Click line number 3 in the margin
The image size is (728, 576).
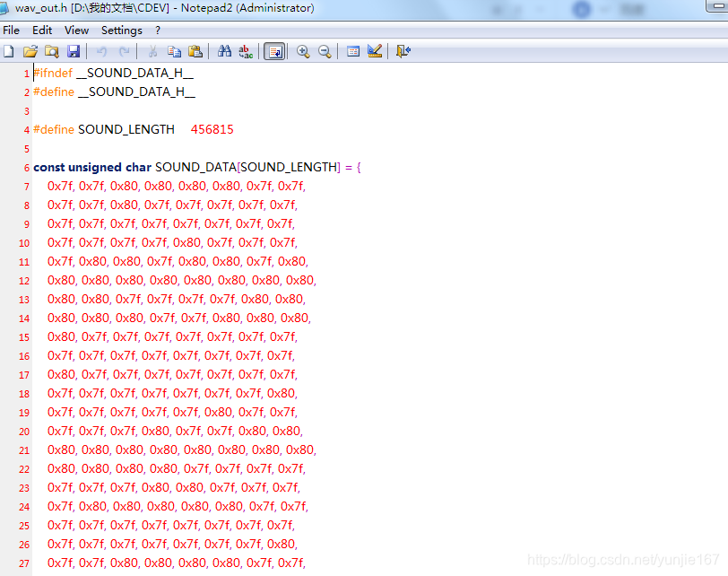[27, 111]
